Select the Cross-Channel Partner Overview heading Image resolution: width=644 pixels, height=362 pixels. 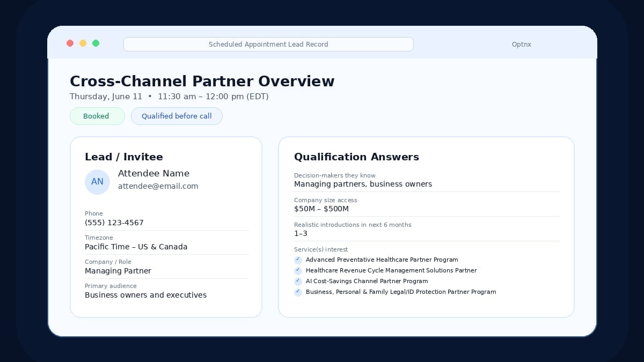[x=202, y=82]
